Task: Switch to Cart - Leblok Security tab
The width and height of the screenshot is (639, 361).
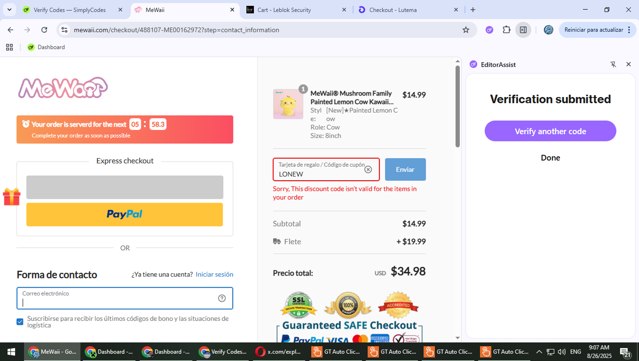Action: [284, 10]
